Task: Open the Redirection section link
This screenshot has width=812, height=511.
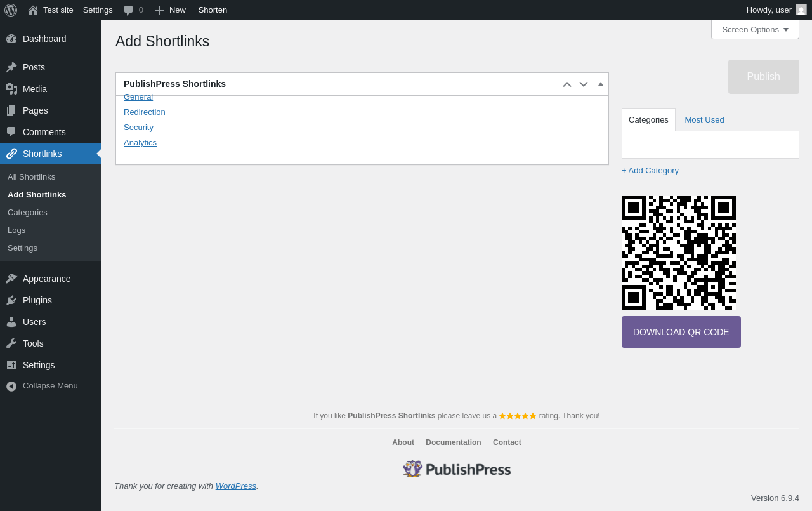Action: 145,112
